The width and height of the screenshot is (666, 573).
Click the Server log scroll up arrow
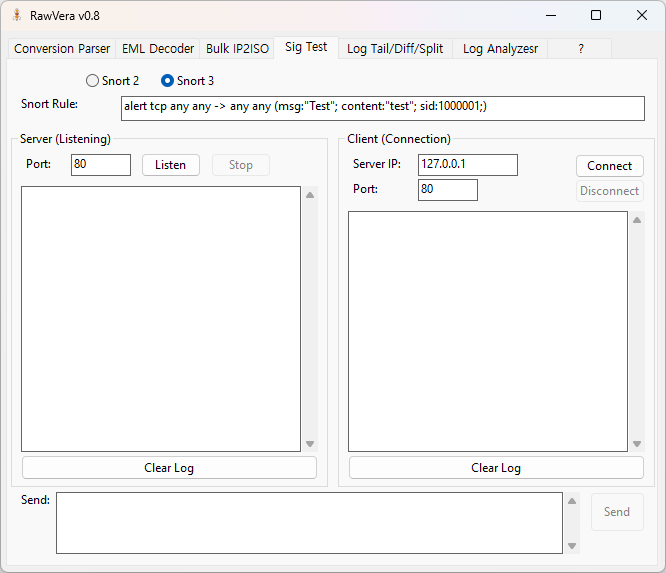coord(310,195)
